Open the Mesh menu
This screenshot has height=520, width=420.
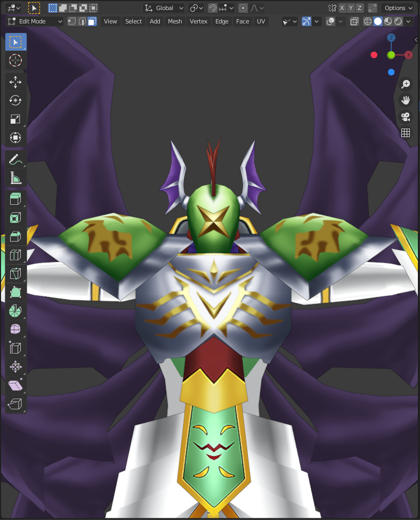coord(175,21)
